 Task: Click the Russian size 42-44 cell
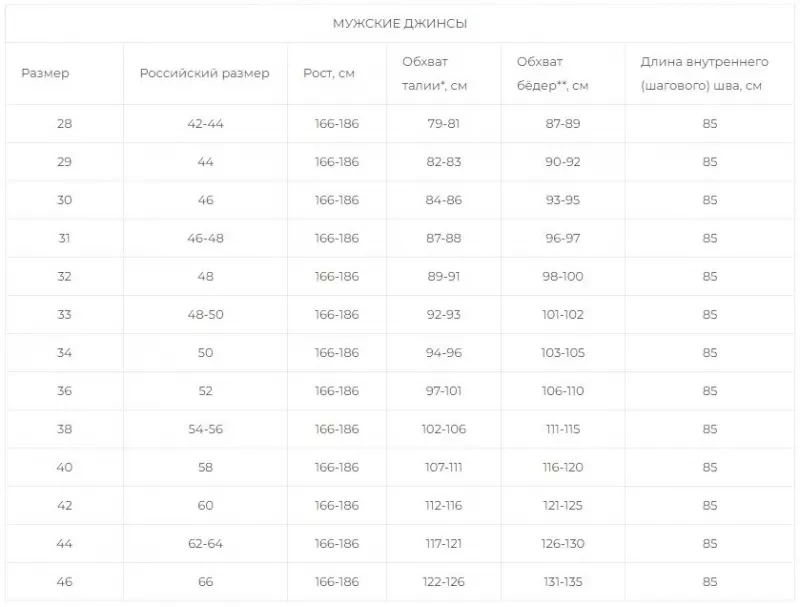(x=205, y=124)
